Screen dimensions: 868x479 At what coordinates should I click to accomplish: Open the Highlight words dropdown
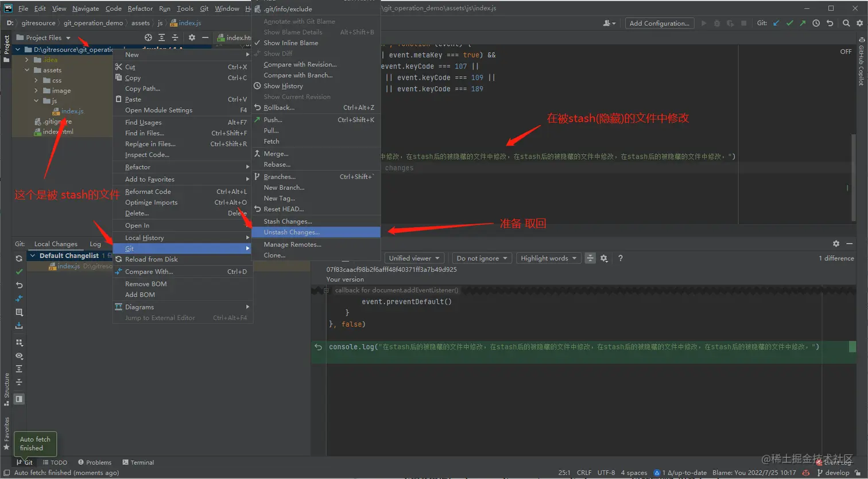point(548,258)
